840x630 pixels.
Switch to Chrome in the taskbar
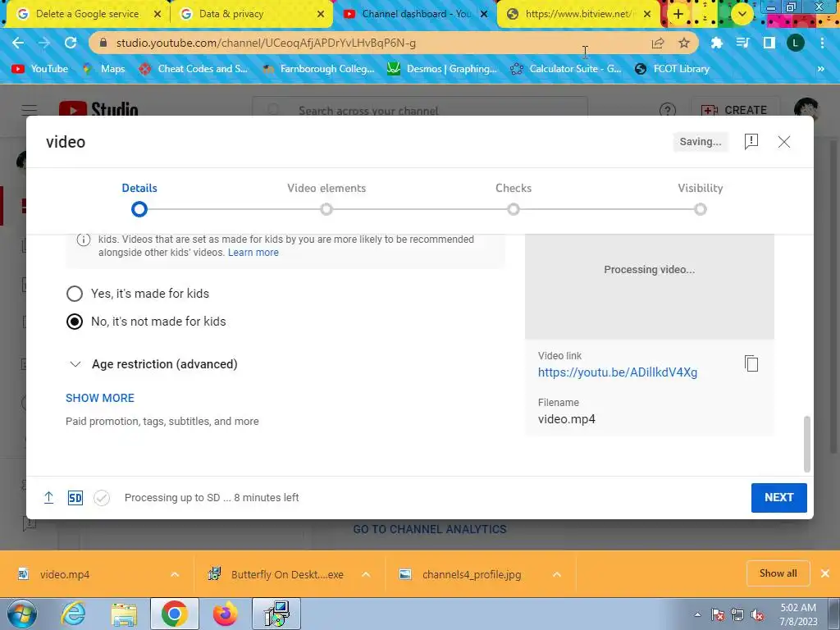[175, 614]
